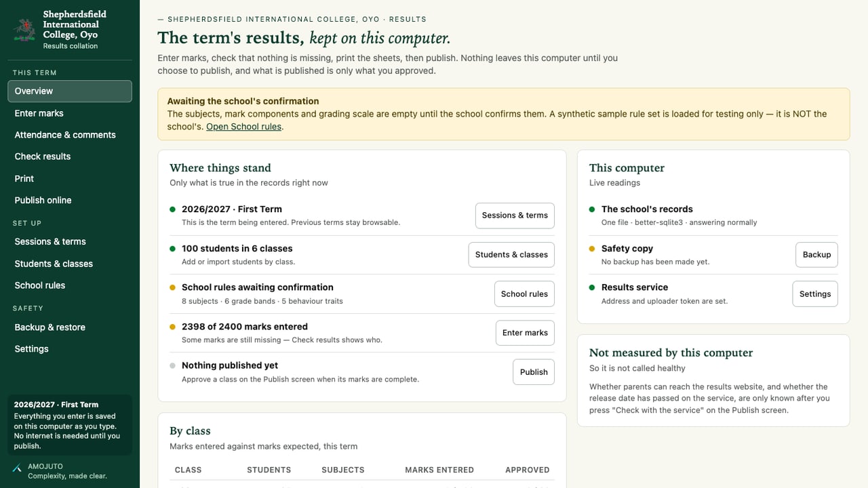868x488 pixels.
Task: Open the Print page from sidebar
Action: point(70,178)
